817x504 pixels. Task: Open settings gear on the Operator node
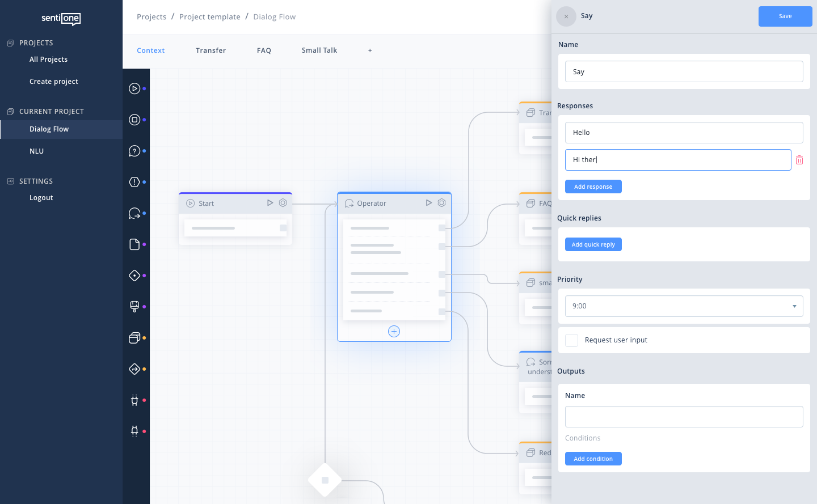441,202
